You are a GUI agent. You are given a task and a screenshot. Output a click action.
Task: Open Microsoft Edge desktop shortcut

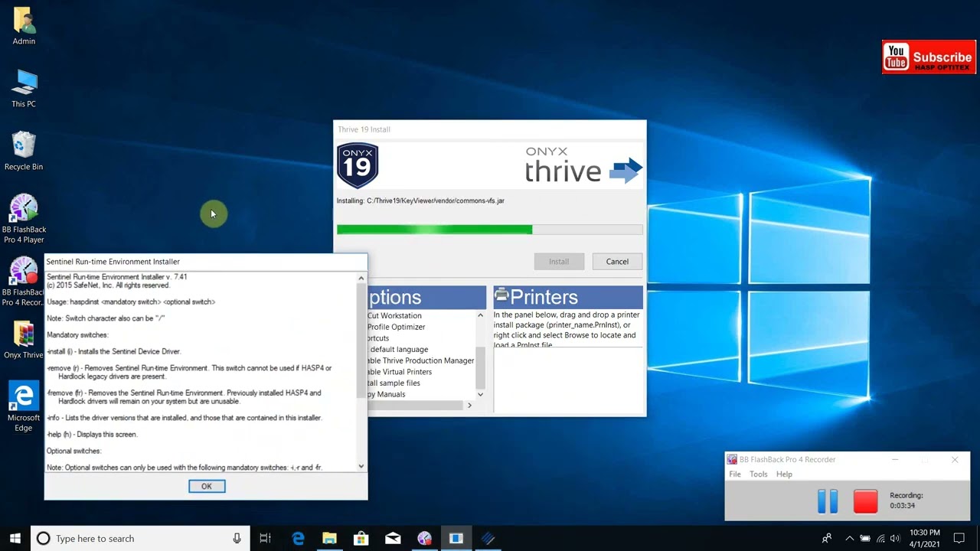(x=24, y=408)
